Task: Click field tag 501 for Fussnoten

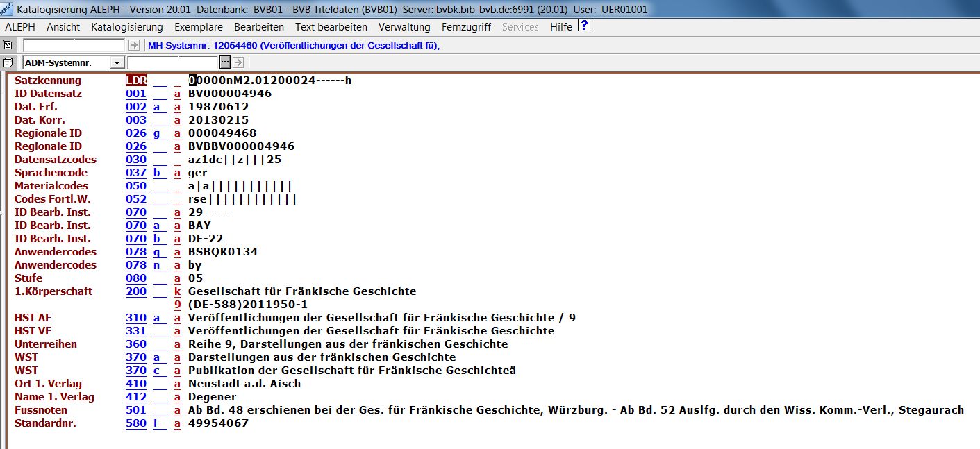Action: (x=136, y=410)
